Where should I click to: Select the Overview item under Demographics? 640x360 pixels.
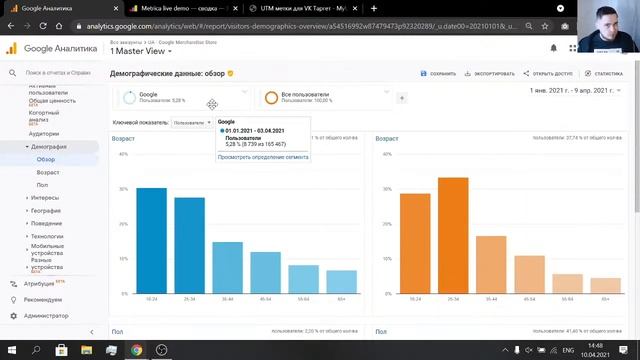(x=46, y=160)
